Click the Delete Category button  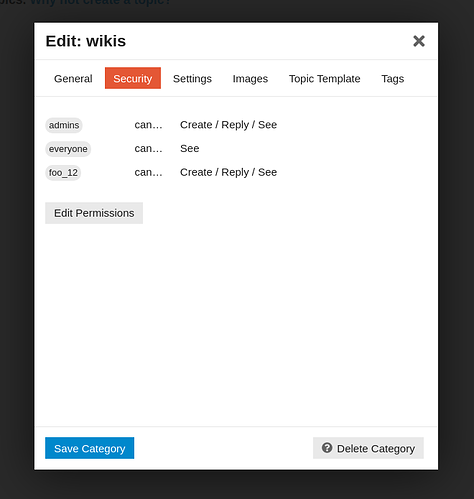[x=368, y=448]
